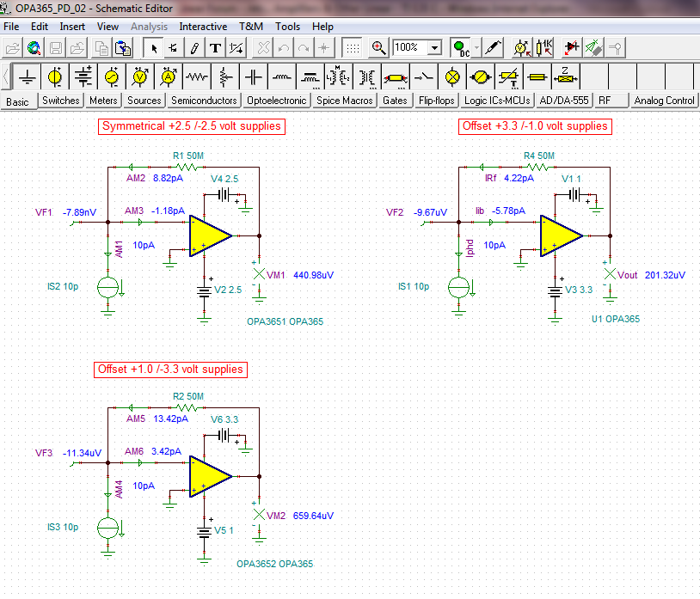Insert a Ground component
700x599 pixels.
tap(28, 77)
